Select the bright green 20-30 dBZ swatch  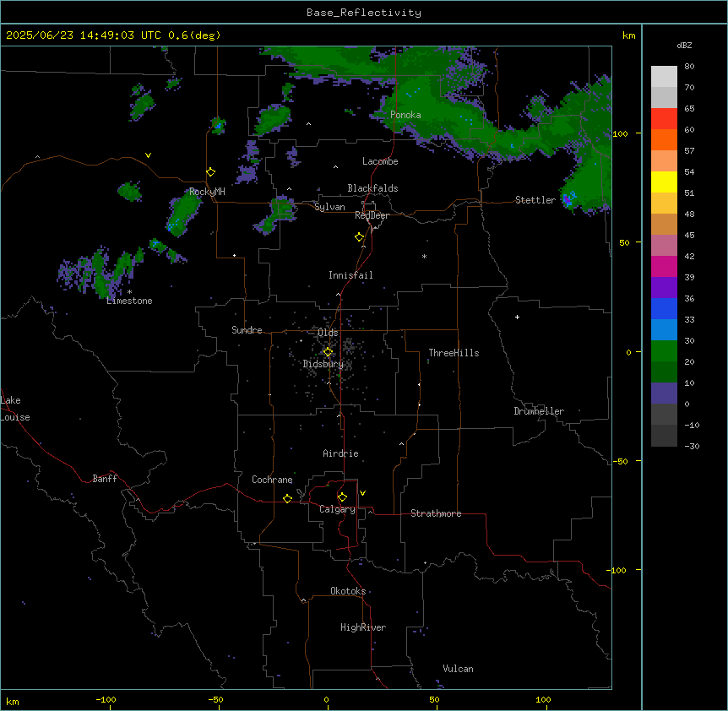(x=664, y=351)
